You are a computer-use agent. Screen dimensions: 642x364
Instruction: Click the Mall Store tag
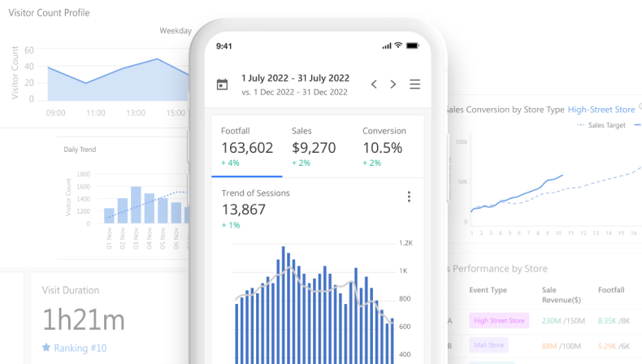[x=489, y=345]
